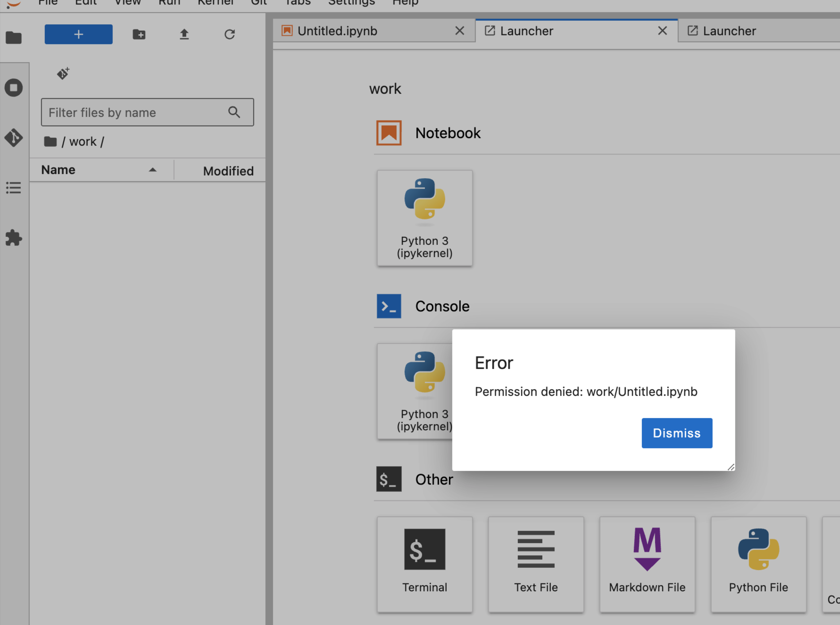The height and width of the screenshot is (625, 840).
Task: Click the upload files icon
Action: [184, 34]
